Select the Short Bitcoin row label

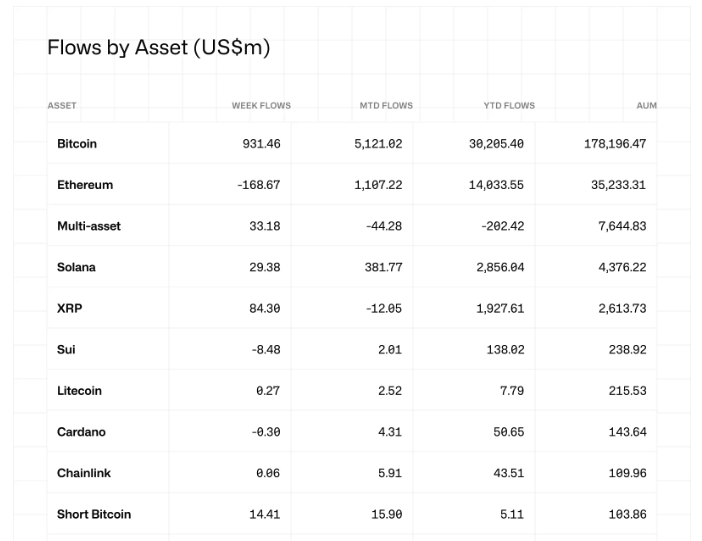(x=94, y=515)
